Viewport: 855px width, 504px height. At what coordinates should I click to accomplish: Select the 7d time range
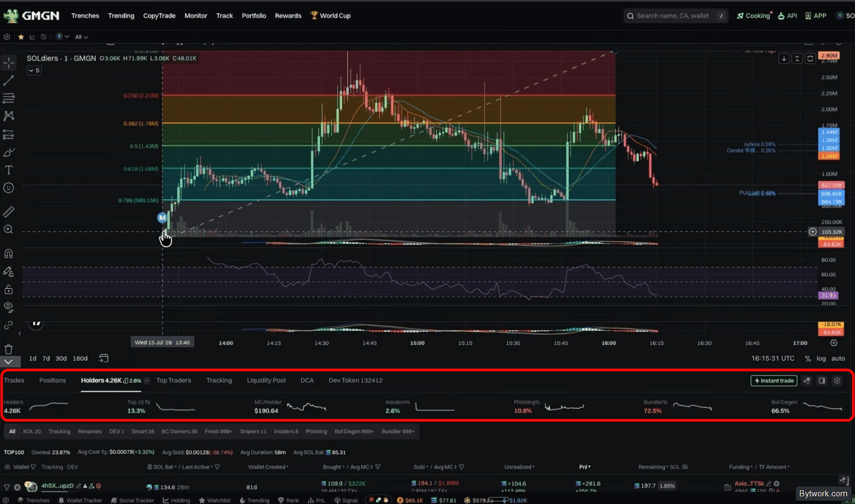pyautogui.click(x=46, y=359)
